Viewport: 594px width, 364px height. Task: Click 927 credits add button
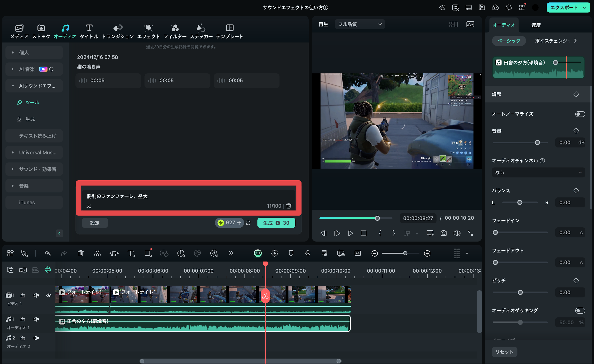click(x=239, y=223)
